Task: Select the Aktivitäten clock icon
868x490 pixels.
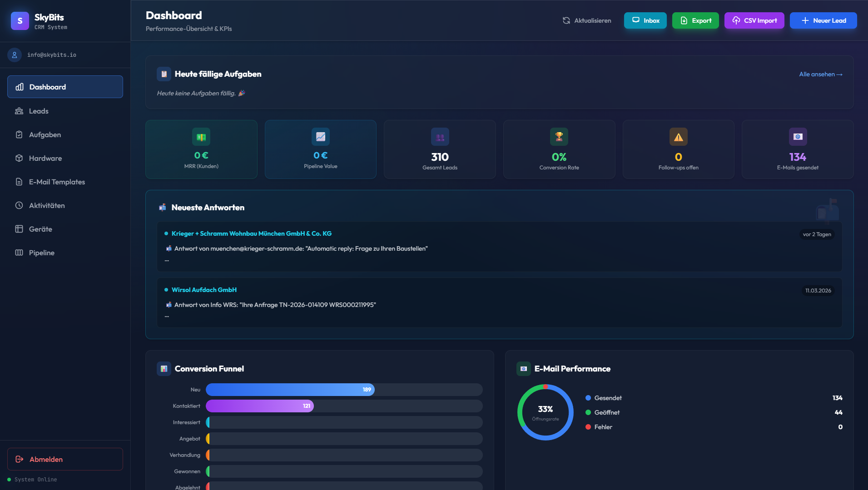Action: click(x=19, y=205)
